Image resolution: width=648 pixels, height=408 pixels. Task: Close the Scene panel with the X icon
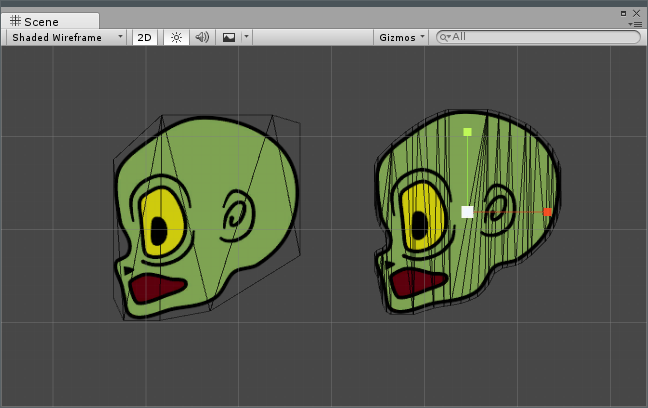point(636,13)
